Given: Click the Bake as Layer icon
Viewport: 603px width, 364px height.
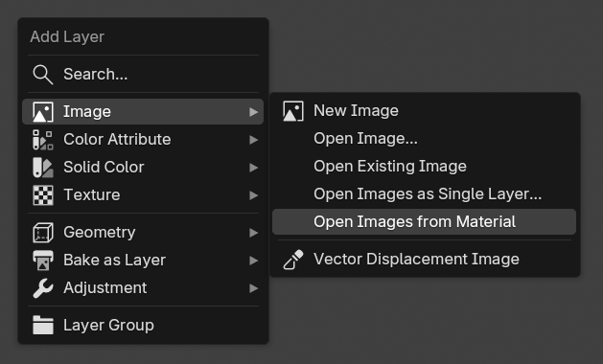Looking at the screenshot, I should coord(43,261).
